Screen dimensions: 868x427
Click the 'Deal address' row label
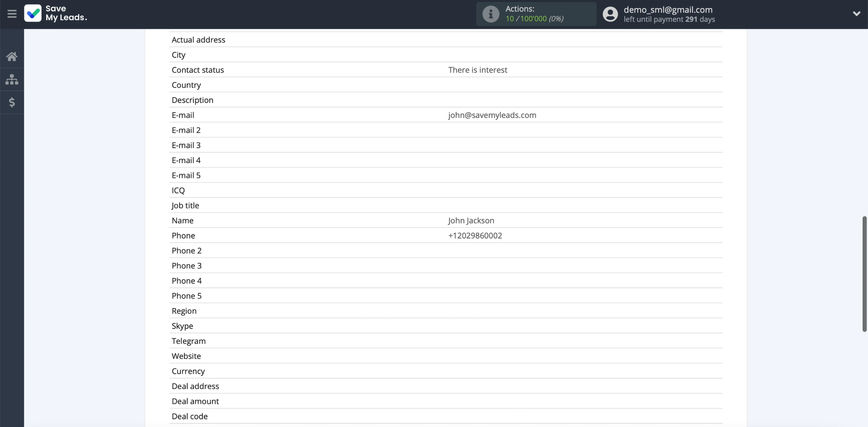tap(195, 386)
